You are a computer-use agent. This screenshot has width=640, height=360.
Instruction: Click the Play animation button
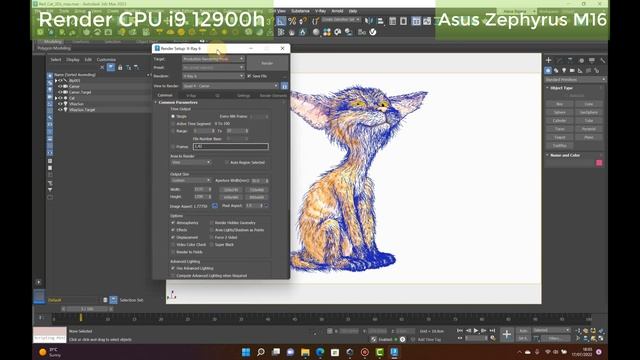[x=476, y=331]
